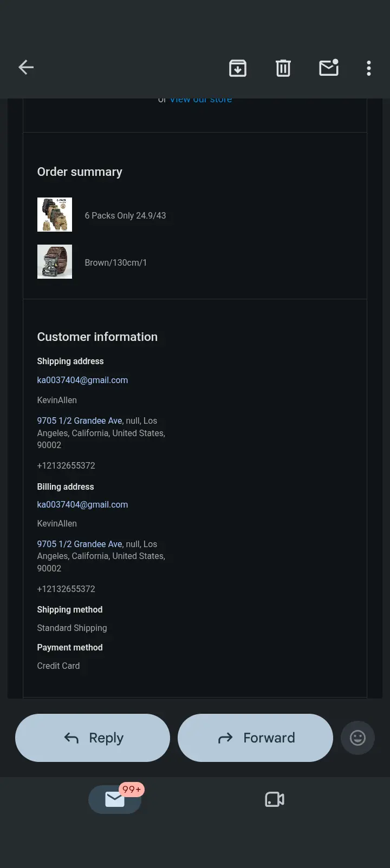Open shipping 9705 1/2 Grandee Ave link
Viewport: 390px width, 868px height.
tap(80, 420)
